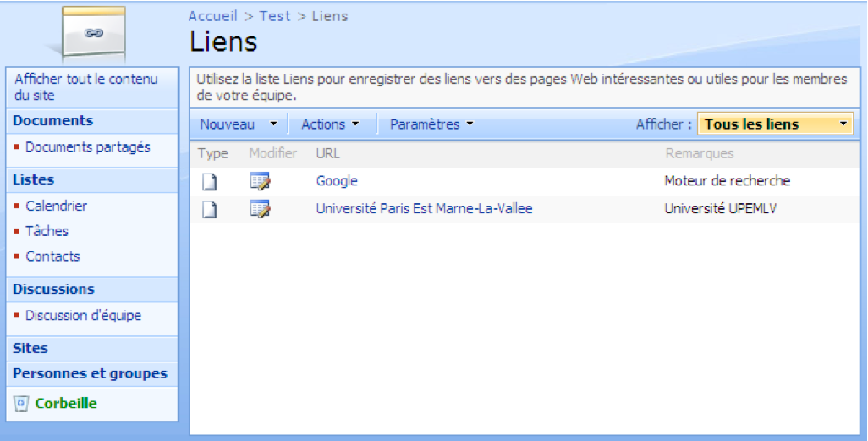868x441 pixels.
Task: Open Documents partagés in sidebar
Action: coord(87,147)
